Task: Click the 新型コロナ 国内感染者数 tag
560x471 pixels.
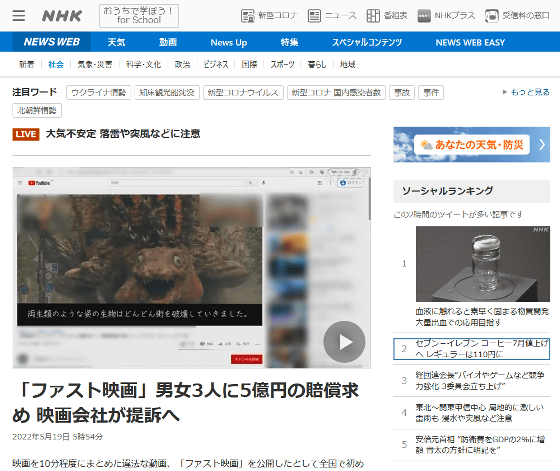Action: tap(336, 92)
